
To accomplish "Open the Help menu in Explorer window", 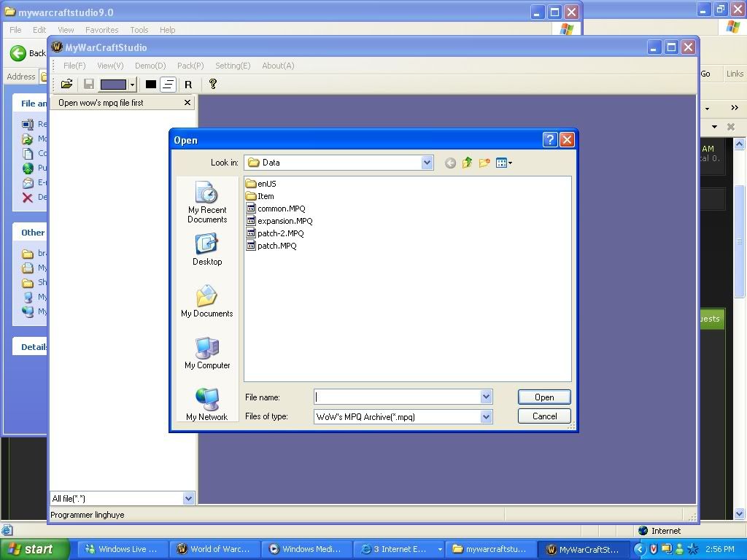I will click(x=167, y=29).
